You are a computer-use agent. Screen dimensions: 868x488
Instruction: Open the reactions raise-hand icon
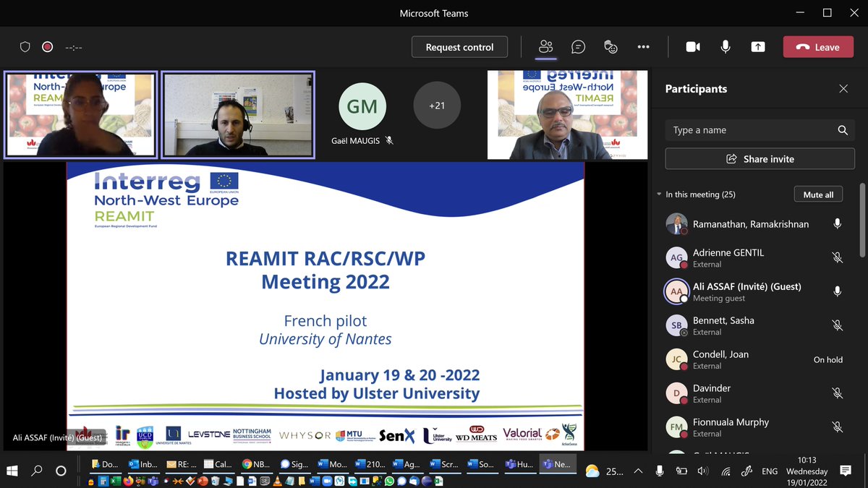click(611, 47)
